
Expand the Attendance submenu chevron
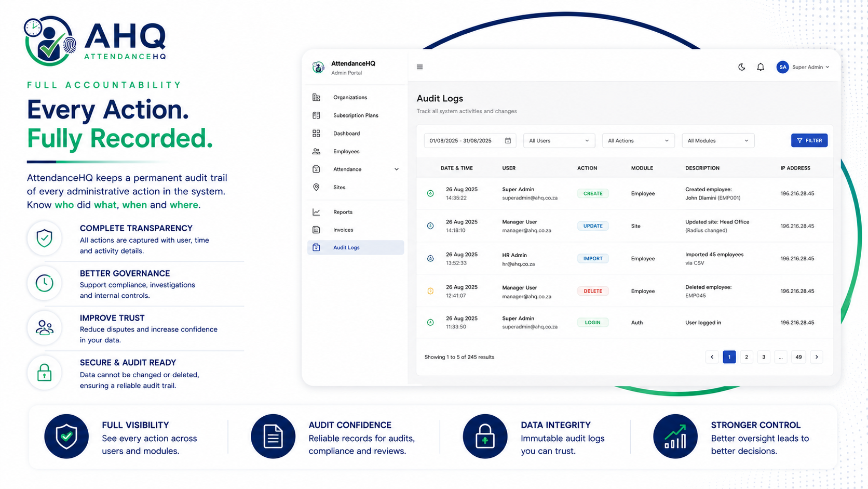[397, 169]
